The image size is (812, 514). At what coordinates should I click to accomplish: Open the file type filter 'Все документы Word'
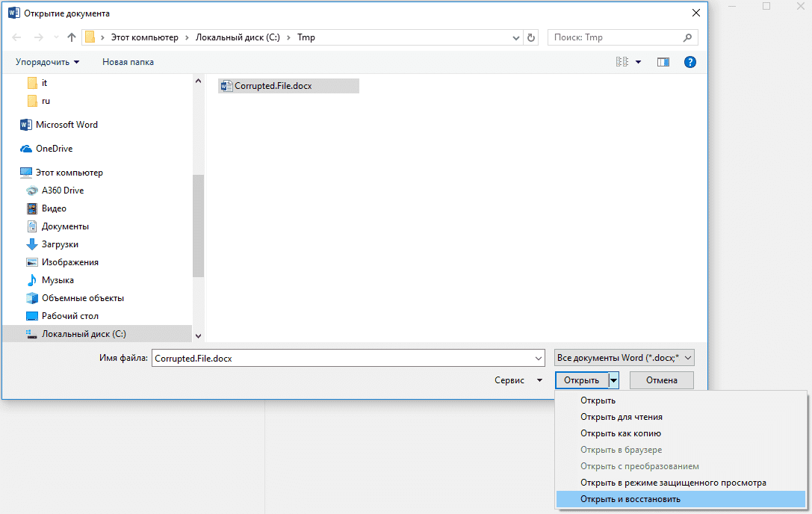(625, 358)
